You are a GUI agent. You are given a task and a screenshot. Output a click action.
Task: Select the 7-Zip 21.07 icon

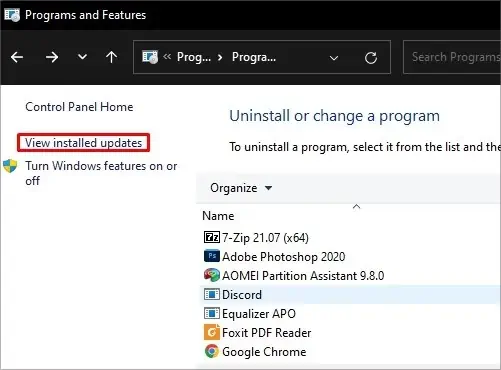click(212, 237)
